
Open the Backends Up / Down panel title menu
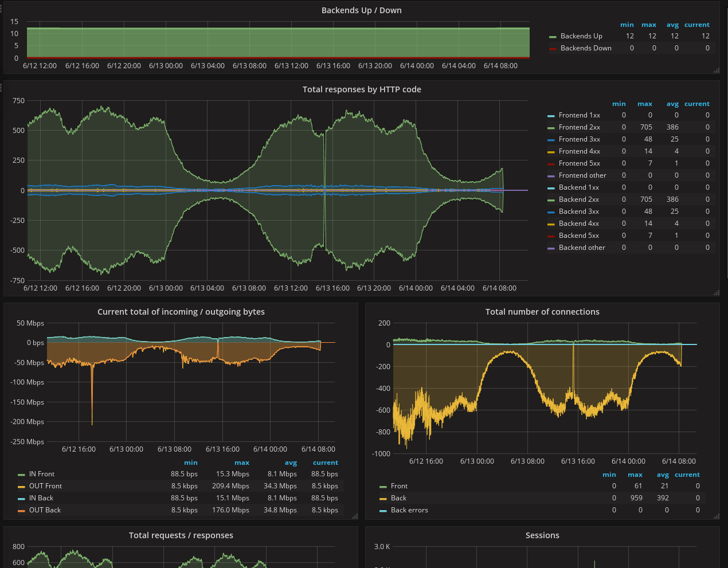(361, 10)
